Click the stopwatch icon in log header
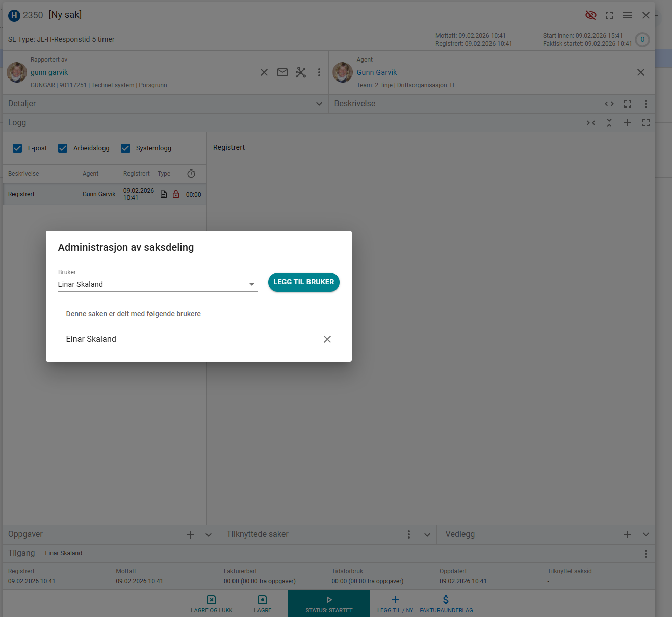The image size is (672, 617). [191, 174]
